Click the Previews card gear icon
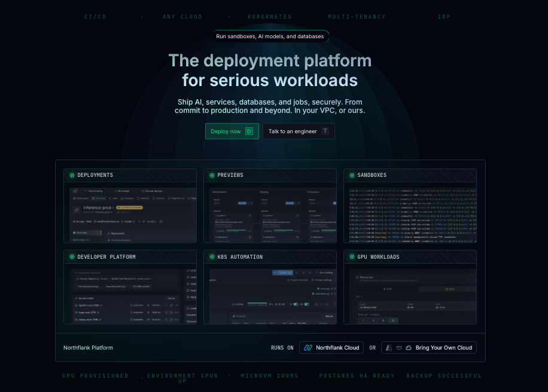Image resolution: width=548 pixels, height=392 pixels. (212, 175)
